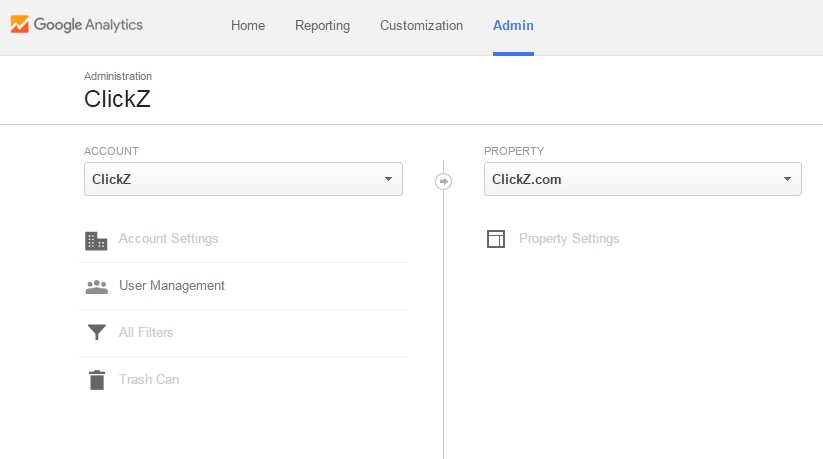
Task: Go to the Home tab
Action: point(247,26)
